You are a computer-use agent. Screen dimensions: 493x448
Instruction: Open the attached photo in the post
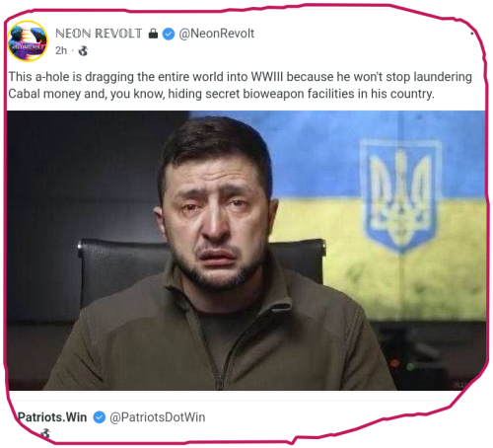click(x=246, y=251)
